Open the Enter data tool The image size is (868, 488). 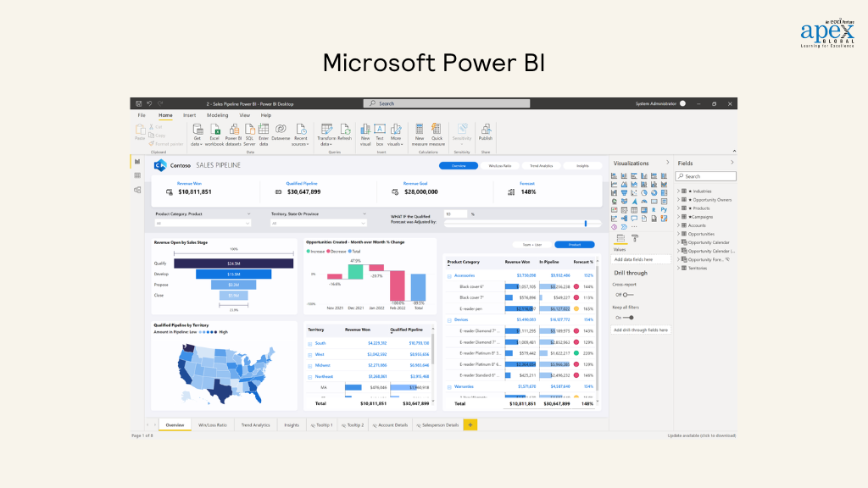click(x=264, y=135)
